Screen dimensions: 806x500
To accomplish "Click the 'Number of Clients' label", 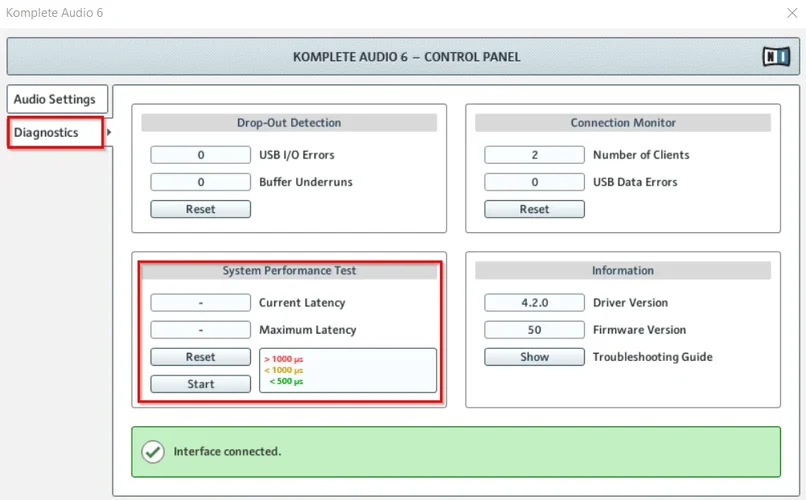I will 641,155.
